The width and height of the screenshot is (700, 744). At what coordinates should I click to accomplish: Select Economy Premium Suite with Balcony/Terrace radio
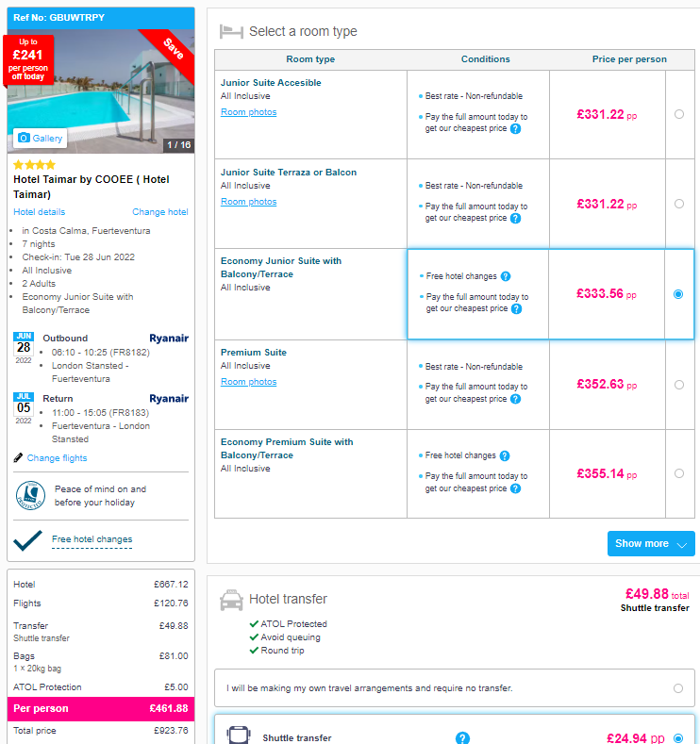[679, 473]
